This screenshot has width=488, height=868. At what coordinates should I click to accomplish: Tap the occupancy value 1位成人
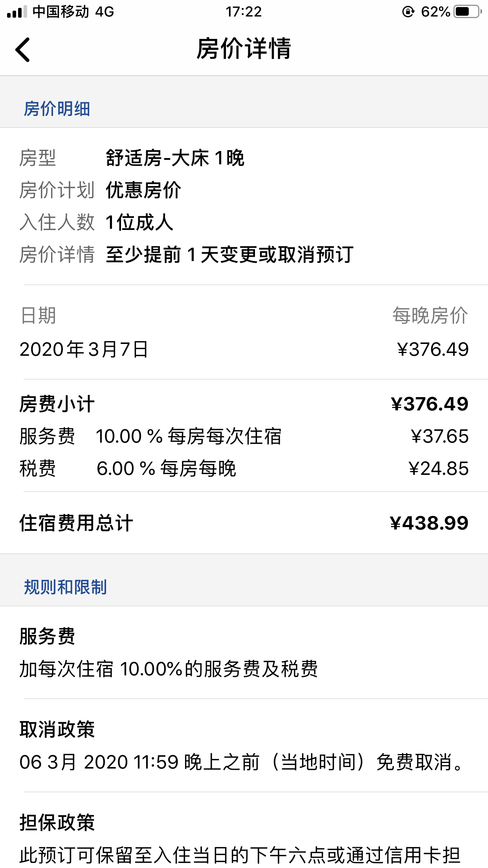(x=139, y=223)
